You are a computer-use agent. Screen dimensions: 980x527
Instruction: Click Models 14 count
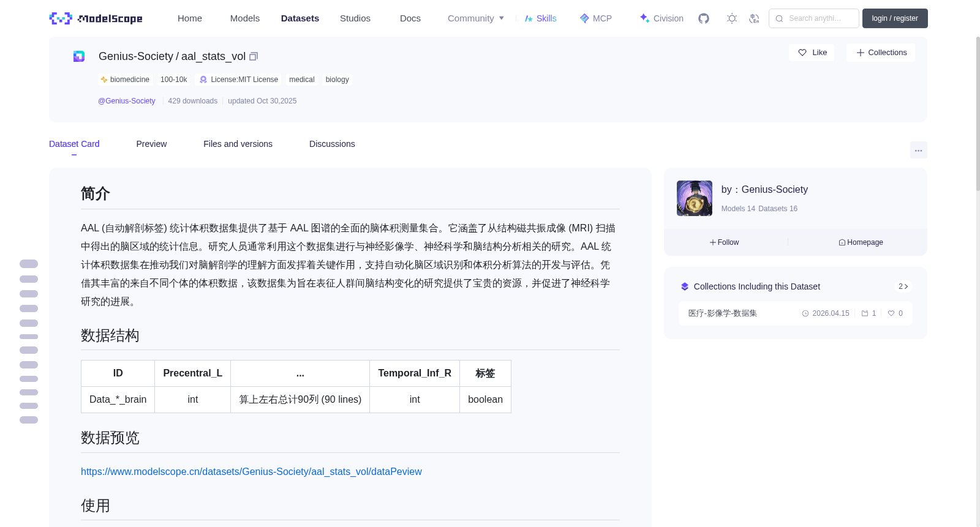[x=738, y=209]
